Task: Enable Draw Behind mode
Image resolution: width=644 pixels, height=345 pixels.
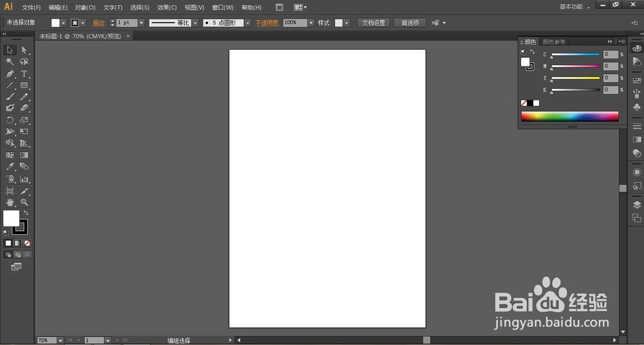Action: pyautogui.click(x=17, y=255)
